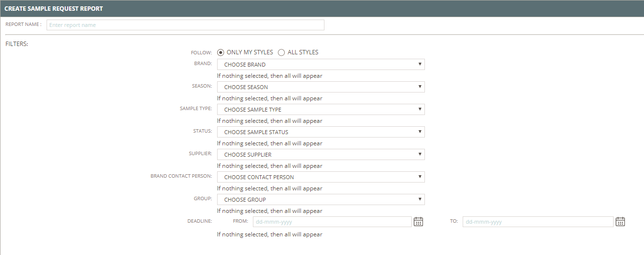This screenshot has width=644, height=255.
Task: Click the report name input field
Action: point(185,25)
